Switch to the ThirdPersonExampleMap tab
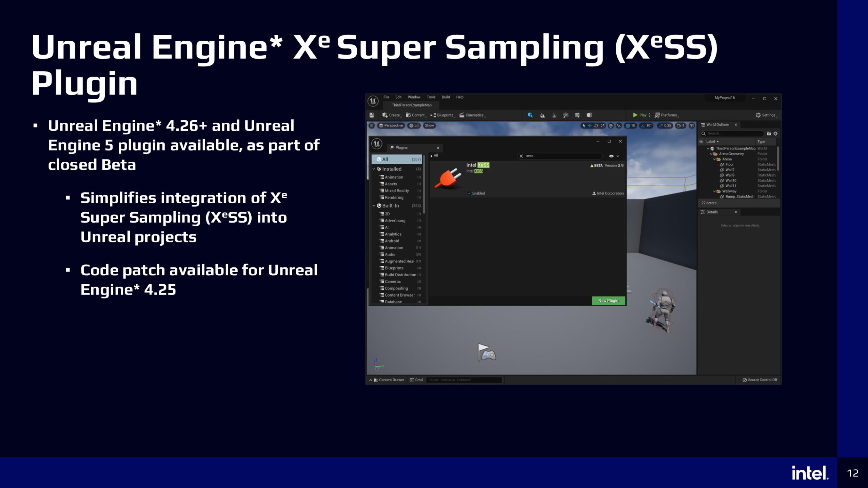The image size is (868, 488). [x=412, y=105]
